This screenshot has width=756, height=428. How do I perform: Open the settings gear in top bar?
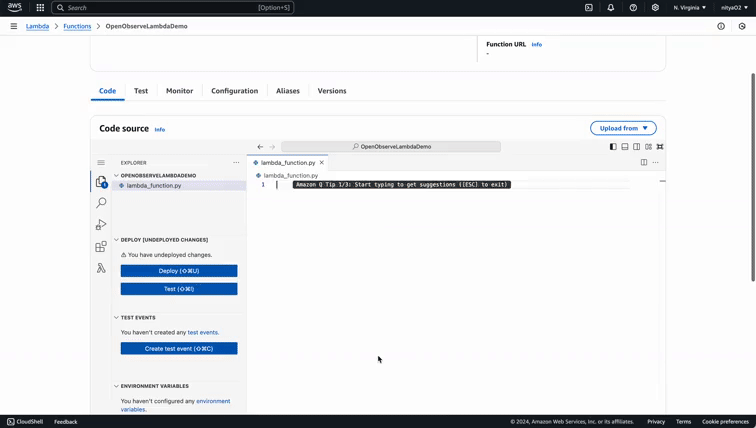(x=655, y=8)
